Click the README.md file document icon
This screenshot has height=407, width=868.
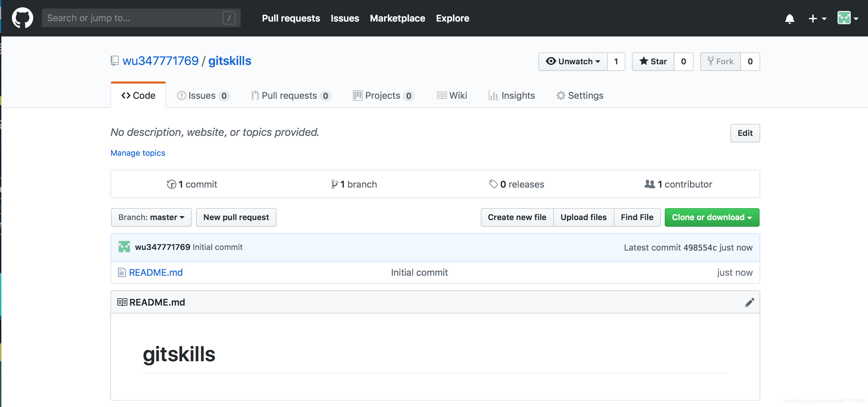click(122, 272)
